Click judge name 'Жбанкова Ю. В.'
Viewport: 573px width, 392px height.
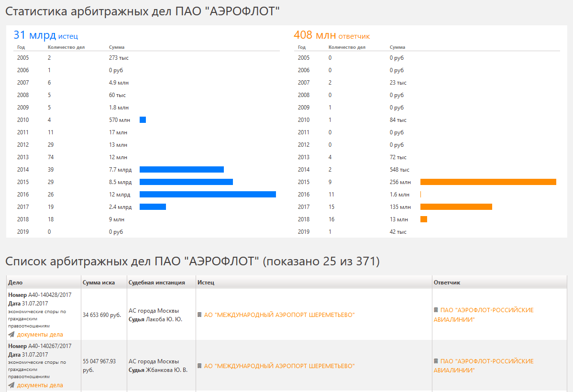166,370
